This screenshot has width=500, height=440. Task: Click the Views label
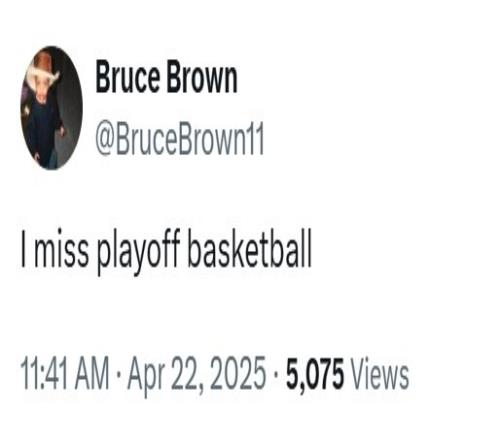pos(380,373)
